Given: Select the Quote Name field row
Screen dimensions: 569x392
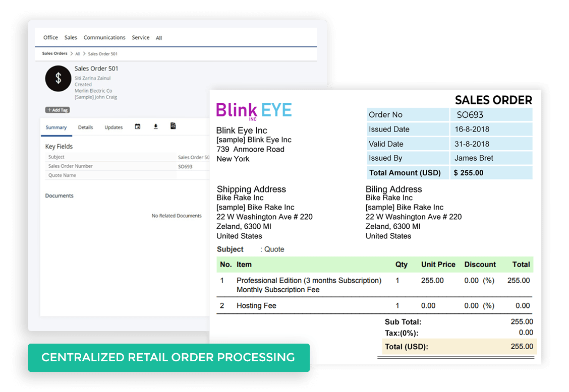Looking at the screenshot, I should pos(128,175).
